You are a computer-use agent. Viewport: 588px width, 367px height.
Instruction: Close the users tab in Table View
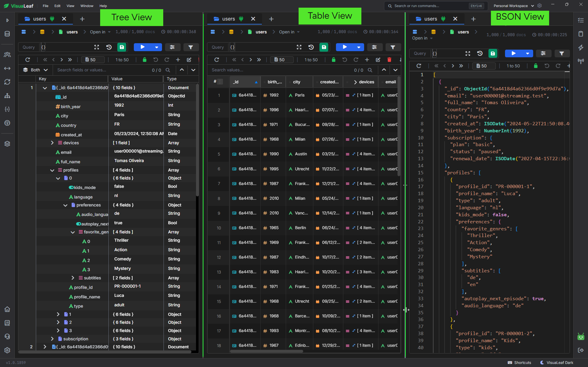253,19
